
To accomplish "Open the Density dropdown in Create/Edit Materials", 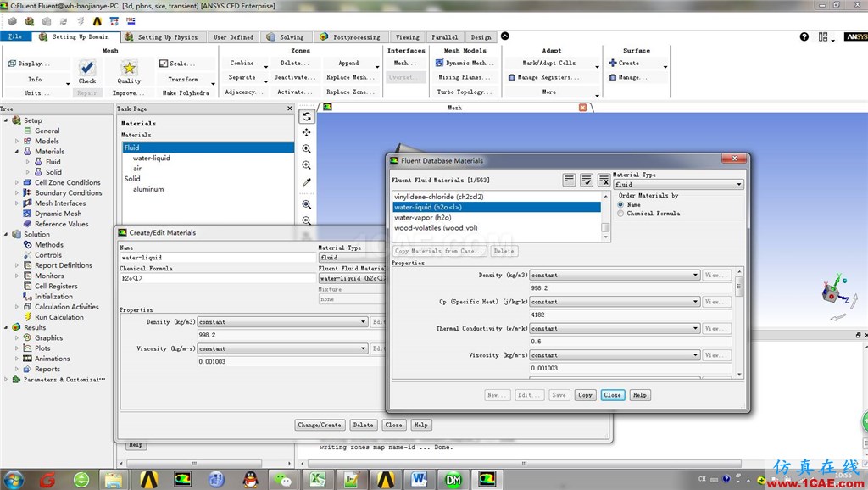I will coord(282,321).
